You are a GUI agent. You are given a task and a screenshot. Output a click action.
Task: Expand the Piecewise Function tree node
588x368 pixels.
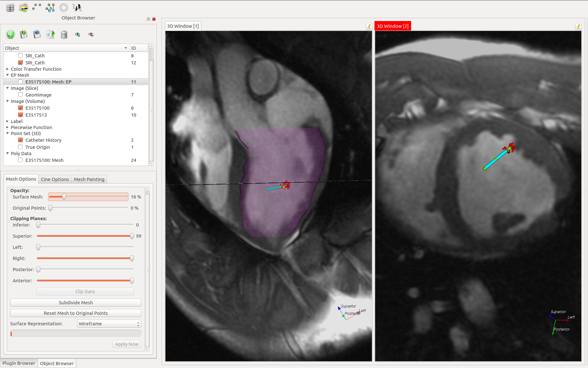coord(7,127)
